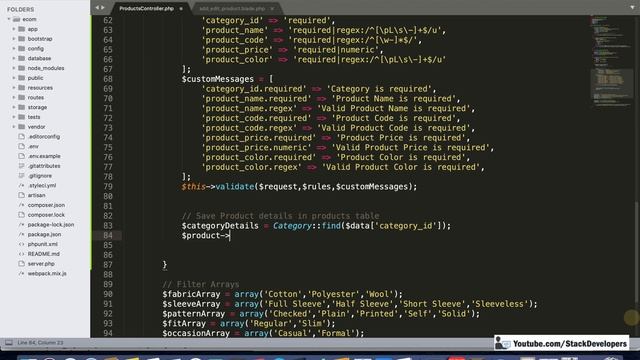Click '$categoryDetails' variable on line 83

pos(220,226)
